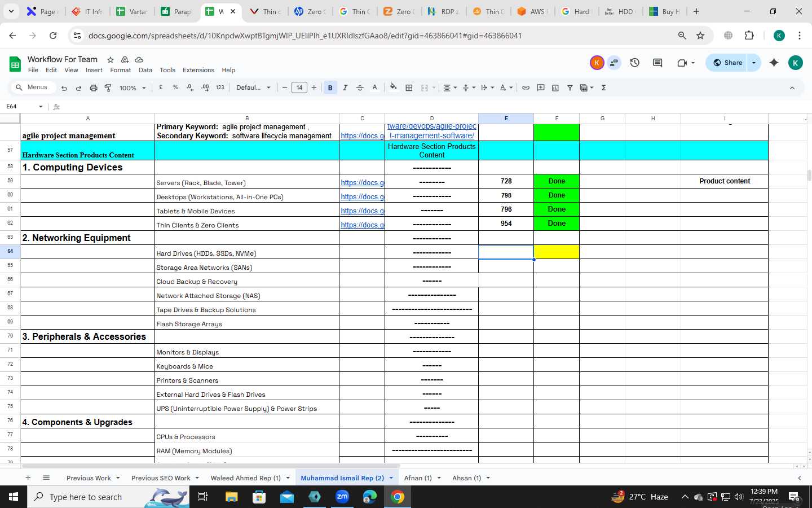Switch to Previous SEO Work tab

click(161, 478)
